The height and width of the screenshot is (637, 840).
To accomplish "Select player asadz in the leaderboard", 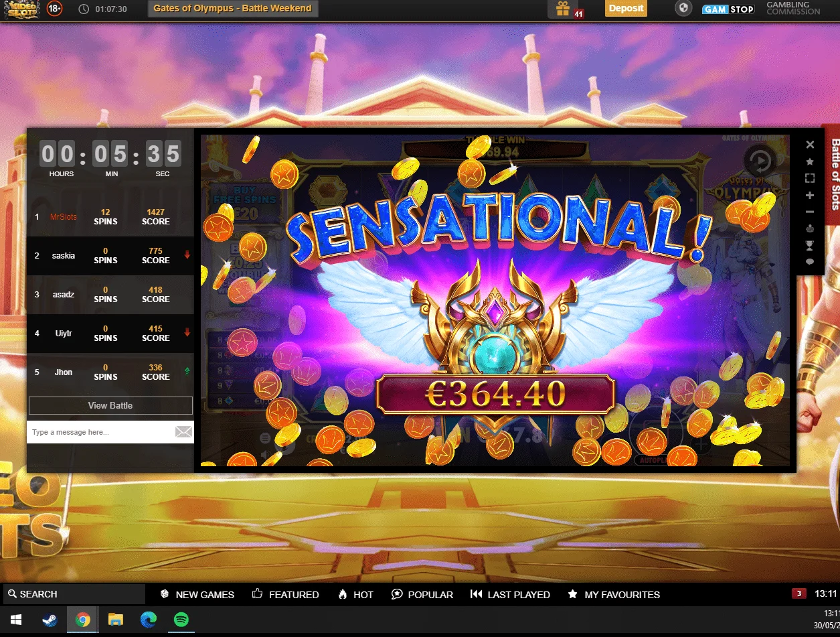I will click(64, 295).
